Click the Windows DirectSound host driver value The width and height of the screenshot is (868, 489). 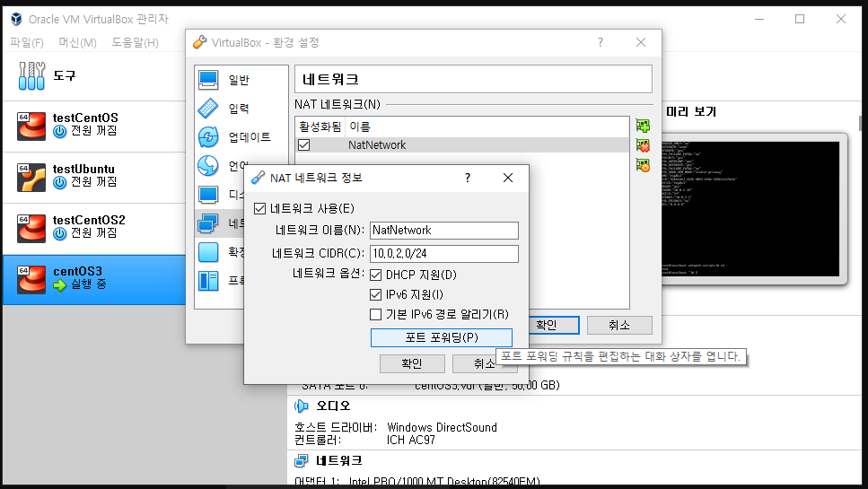442,427
